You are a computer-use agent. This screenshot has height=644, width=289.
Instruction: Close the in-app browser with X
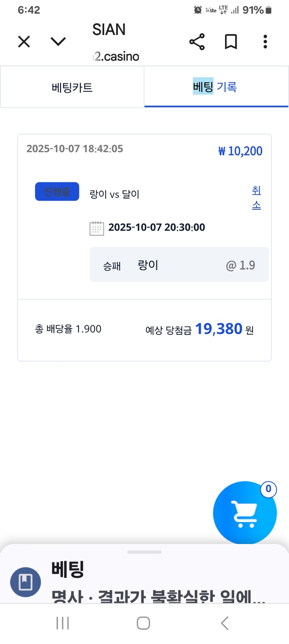24,42
